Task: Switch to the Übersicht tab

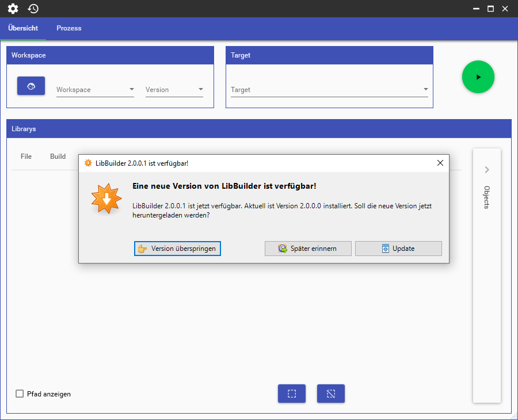Action: click(x=23, y=28)
